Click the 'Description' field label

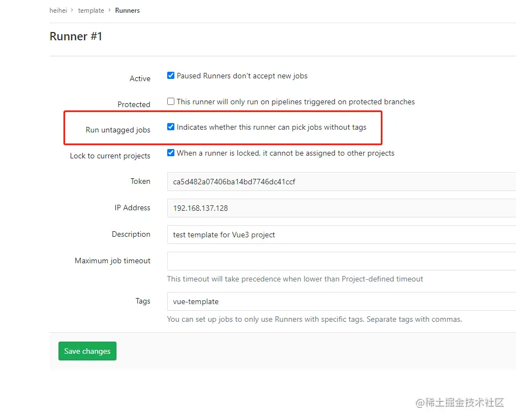131,235
